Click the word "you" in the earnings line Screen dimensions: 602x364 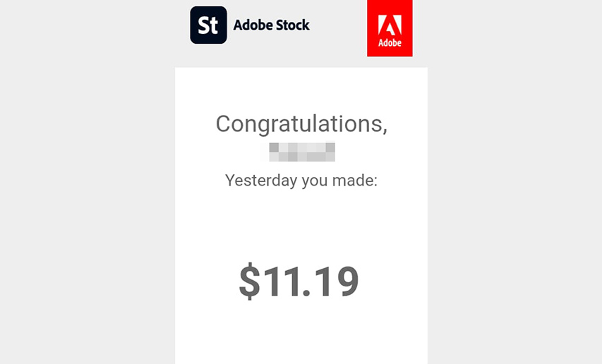(315, 181)
